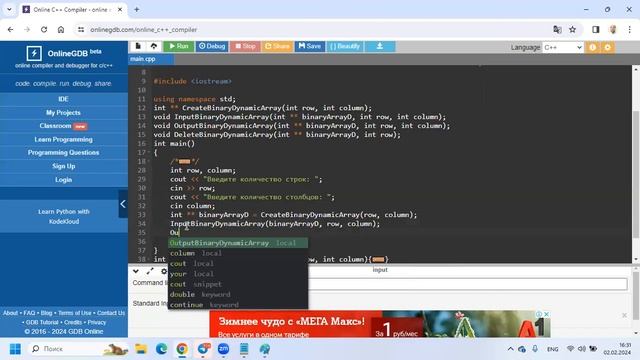This screenshot has width=640, height=360.
Task: Click the About footer link
Action: click(11, 313)
